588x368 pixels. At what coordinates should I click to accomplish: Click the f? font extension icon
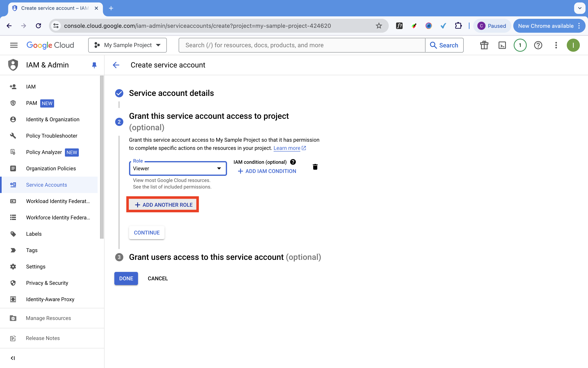399,26
